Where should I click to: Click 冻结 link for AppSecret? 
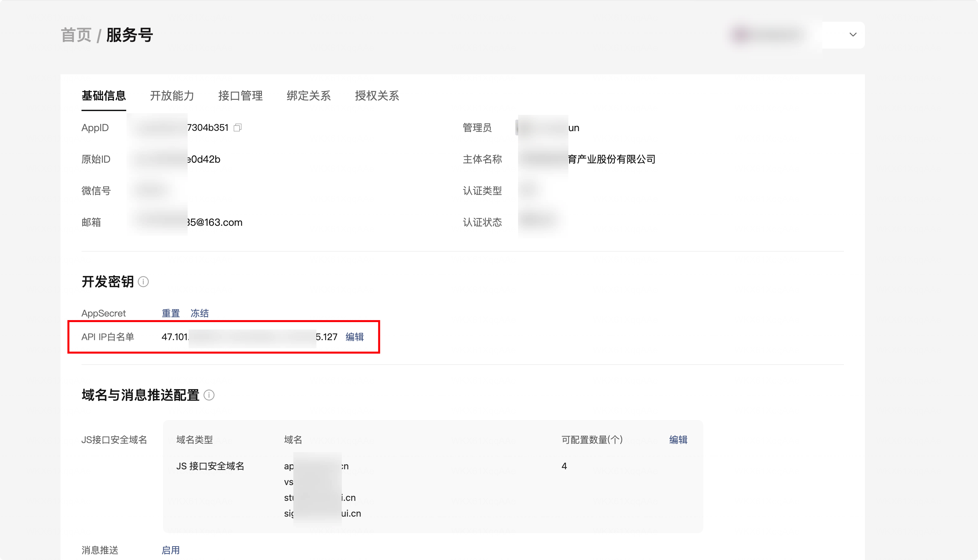(199, 313)
